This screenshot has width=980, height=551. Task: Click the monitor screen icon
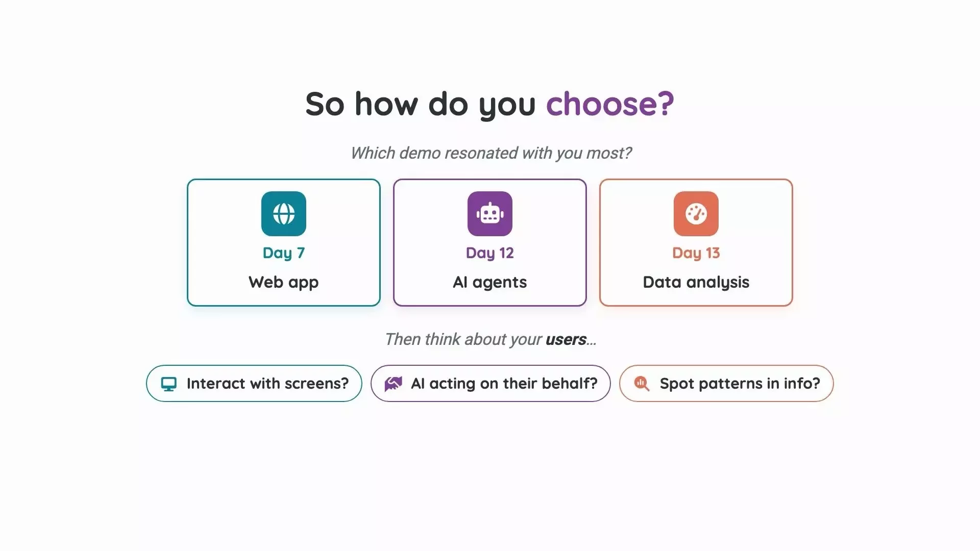click(169, 384)
